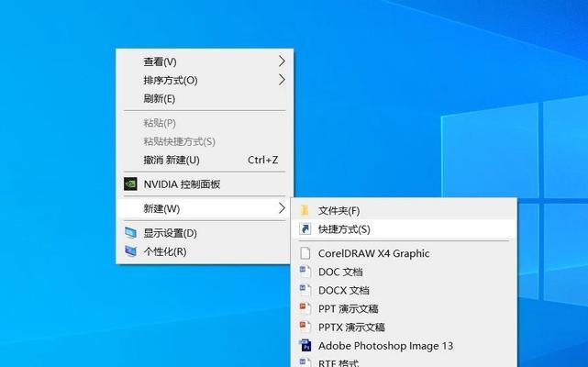Image resolution: width=588 pixels, height=367 pixels.
Task: Expand the 新建(W) submenu arrow
Action: 282,208
